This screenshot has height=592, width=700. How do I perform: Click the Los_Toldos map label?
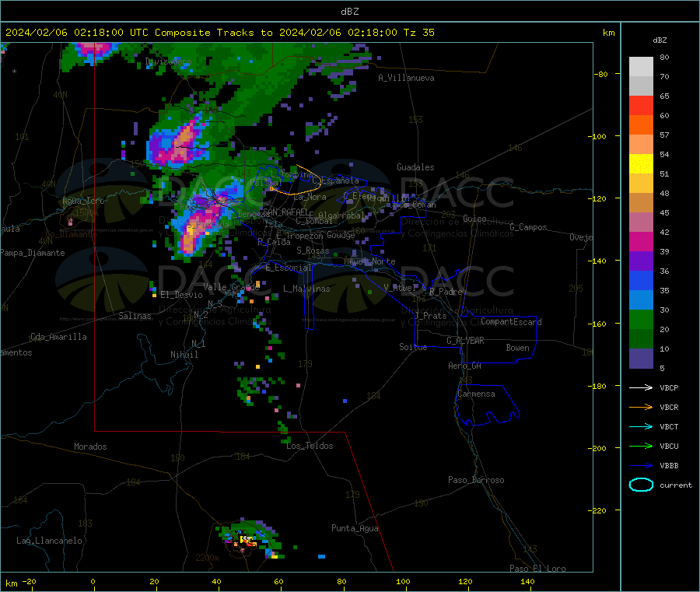(x=310, y=446)
